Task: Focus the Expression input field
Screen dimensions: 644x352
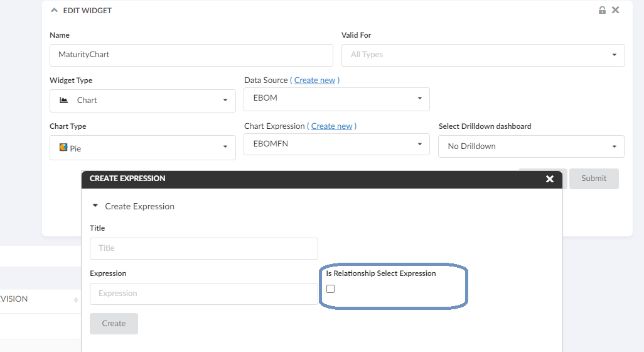Action: click(x=203, y=294)
